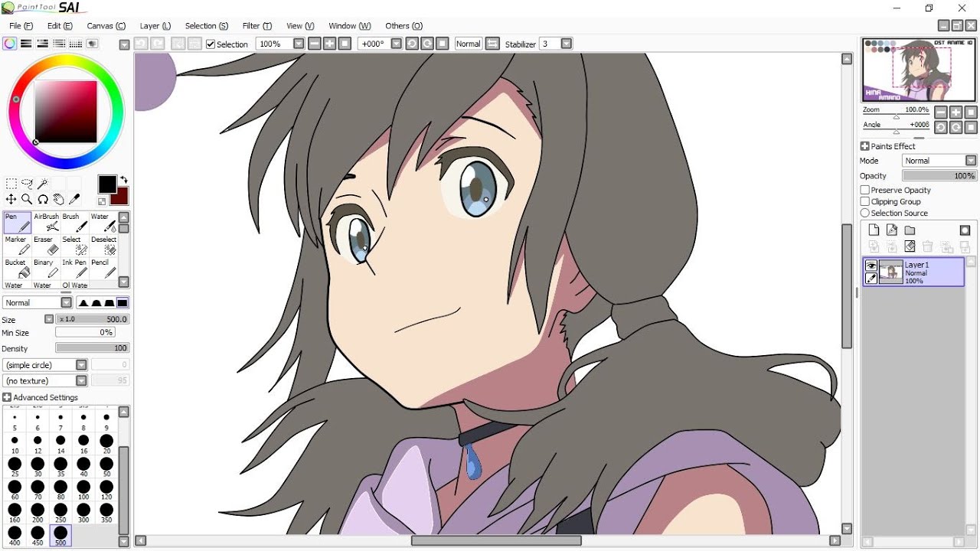Toggle the Selection checkbox in toolbar
The height and width of the screenshot is (551, 980).
[x=211, y=44]
